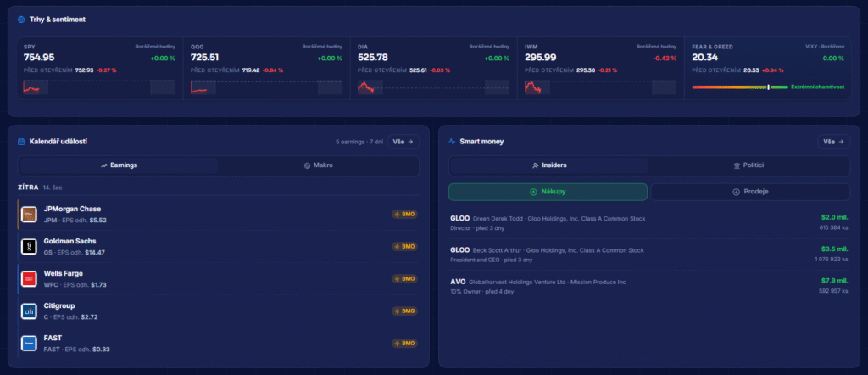Click the $2.0 mil. amount

pos(835,217)
